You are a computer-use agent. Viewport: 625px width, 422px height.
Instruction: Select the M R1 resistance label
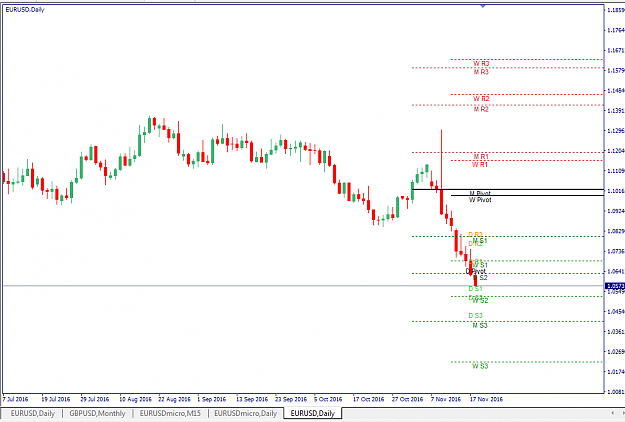(x=481, y=157)
